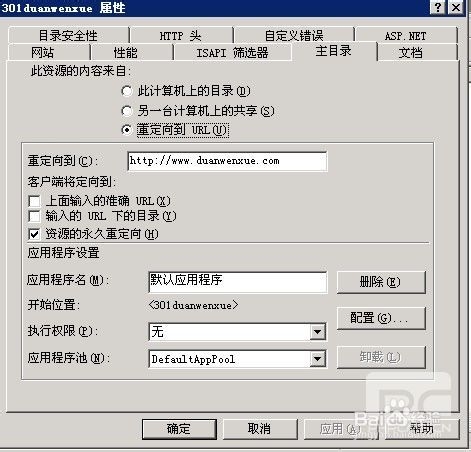Close the 301duanwenxue properties dialog
Image resolution: width=471 pixels, height=452 pixels.
455,7
